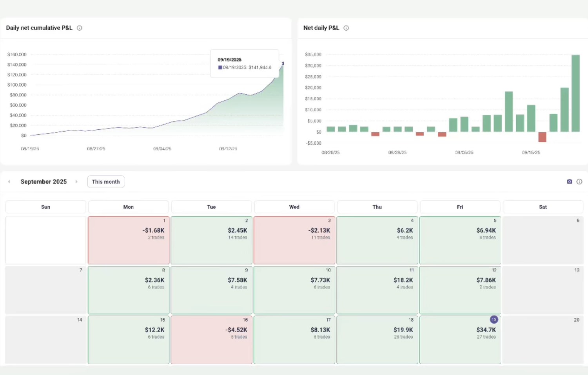This screenshot has height=375, width=588.
Task: Go to previous month with left arrow
Action: pyautogui.click(x=9, y=181)
